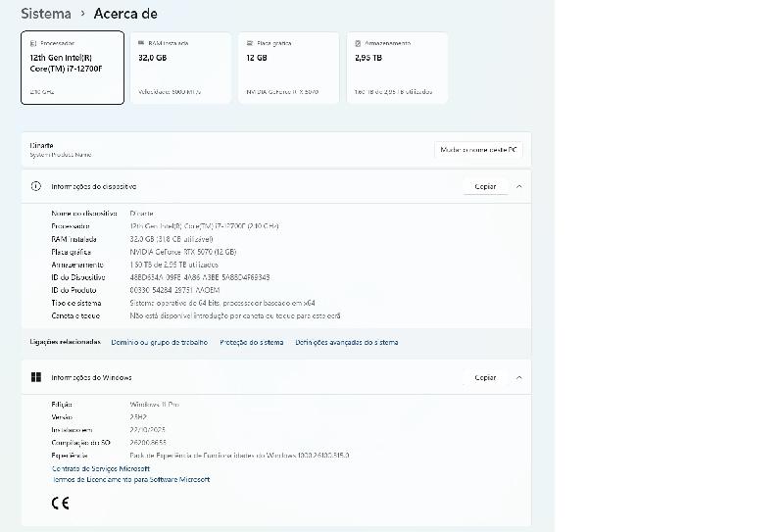
Task: Open the RAM instalada card
Action: point(180,68)
